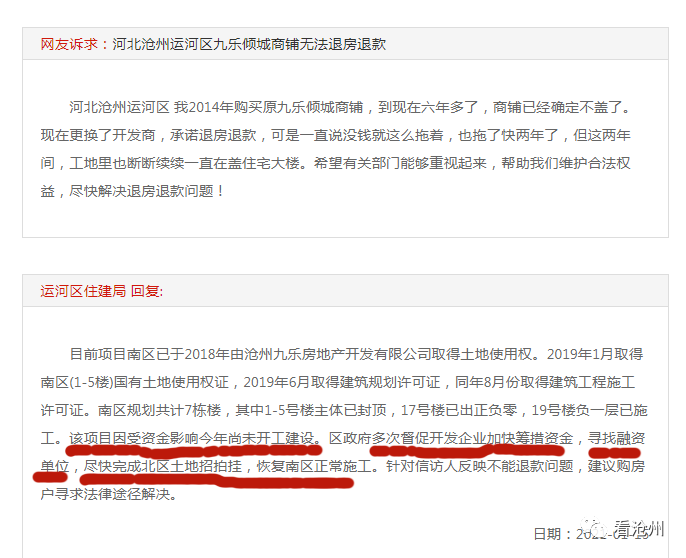The height and width of the screenshot is (558, 686).
Task: Click the line starting with 现在更换了开发商
Action: (336, 135)
